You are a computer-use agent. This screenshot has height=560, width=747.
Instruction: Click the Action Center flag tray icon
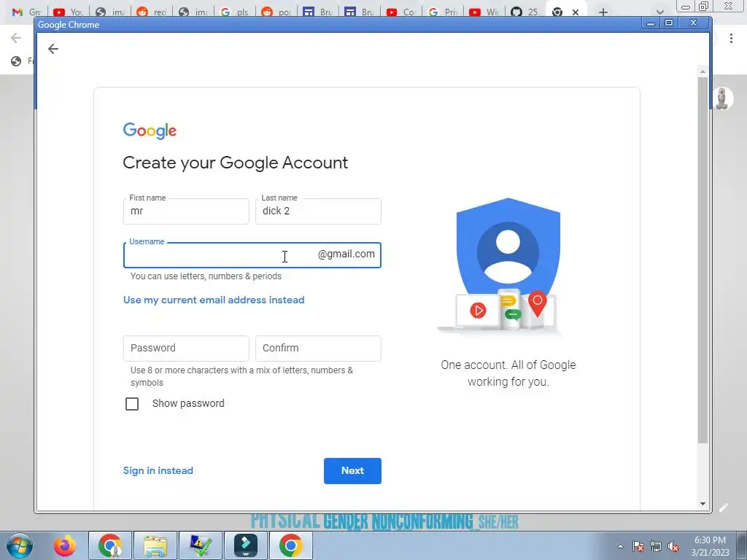pyautogui.click(x=638, y=546)
